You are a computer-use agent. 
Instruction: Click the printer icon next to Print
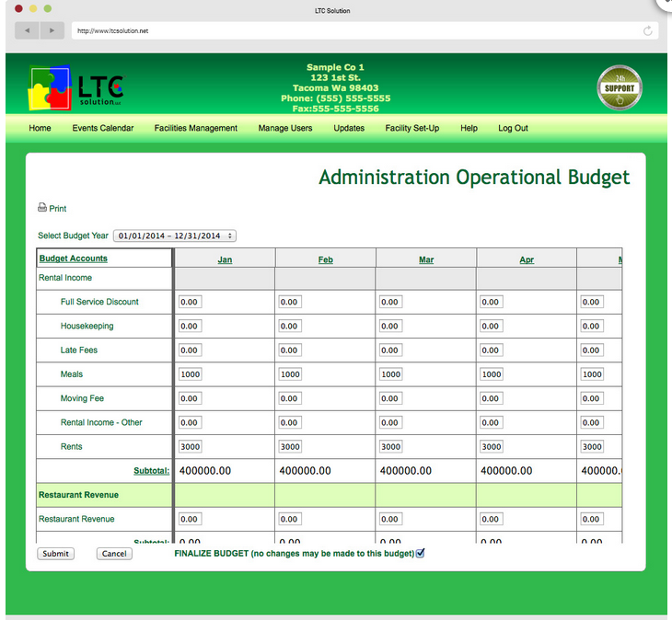click(x=42, y=208)
